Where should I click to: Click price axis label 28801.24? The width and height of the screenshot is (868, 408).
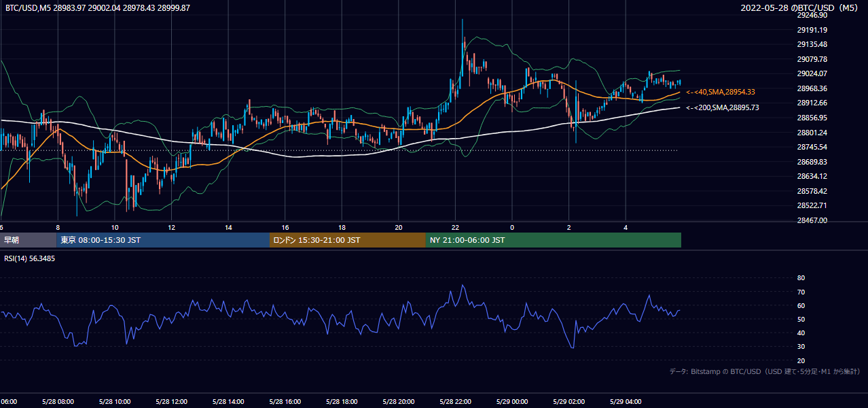pos(812,133)
